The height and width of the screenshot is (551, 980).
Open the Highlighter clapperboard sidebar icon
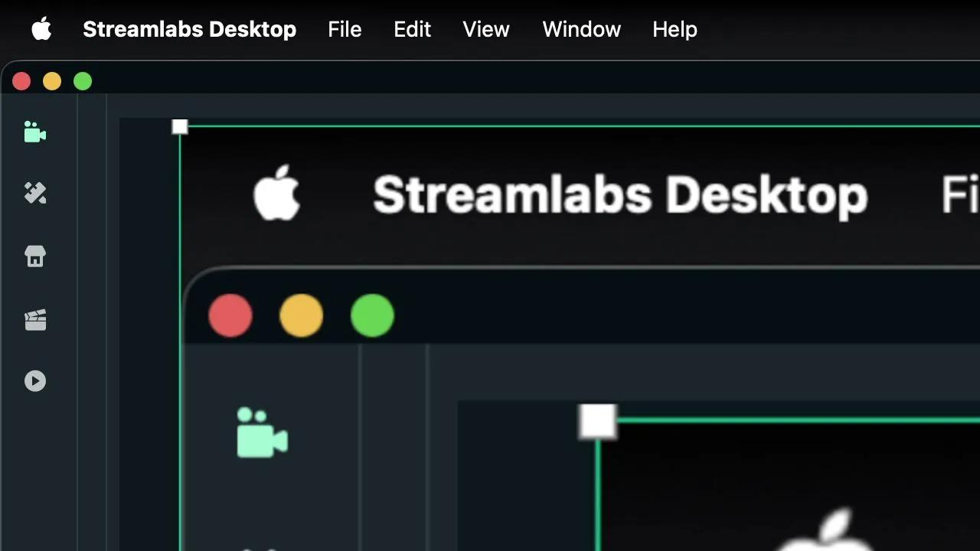[x=35, y=319]
